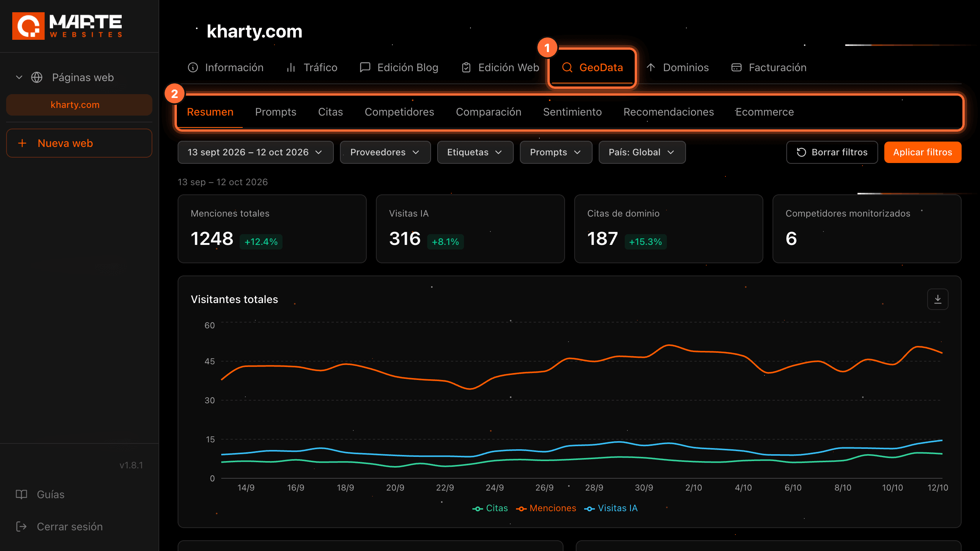Expand the Etiquetas filter dropdown

click(x=475, y=152)
